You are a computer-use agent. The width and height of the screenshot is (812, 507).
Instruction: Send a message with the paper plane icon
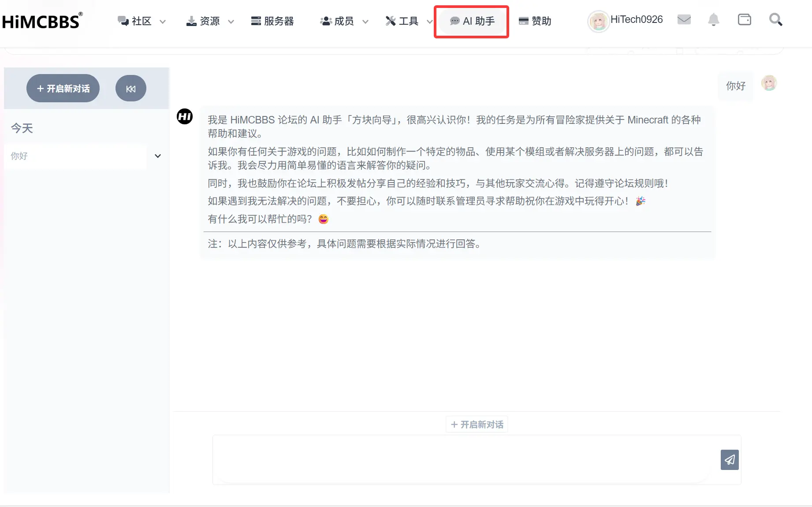pos(730,460)
